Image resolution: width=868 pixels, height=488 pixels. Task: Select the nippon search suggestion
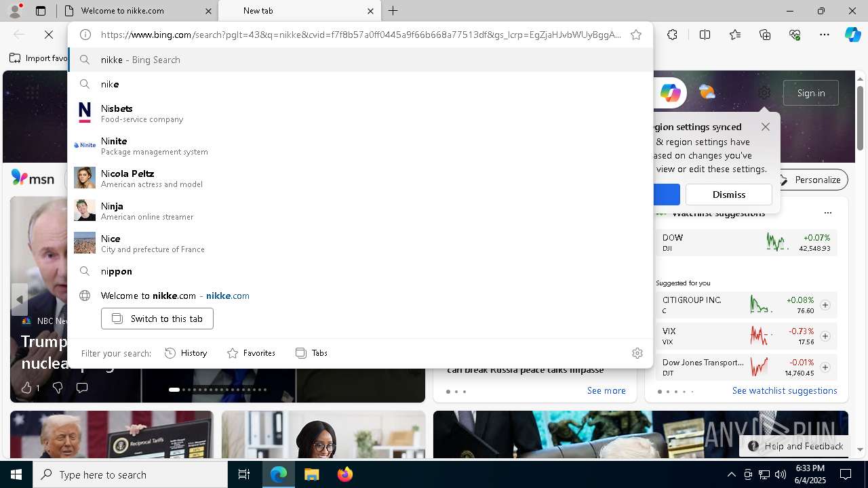pyautogui.click(x=360, y=271)
